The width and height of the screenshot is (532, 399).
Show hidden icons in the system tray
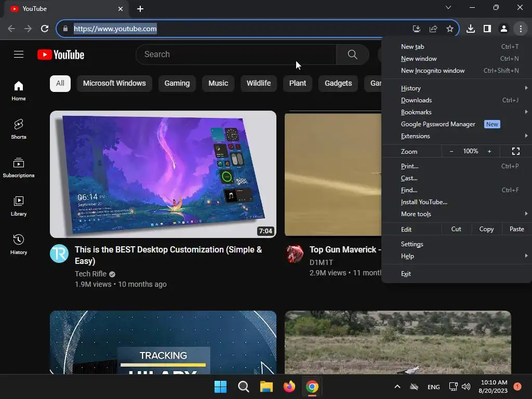(397, 387)
